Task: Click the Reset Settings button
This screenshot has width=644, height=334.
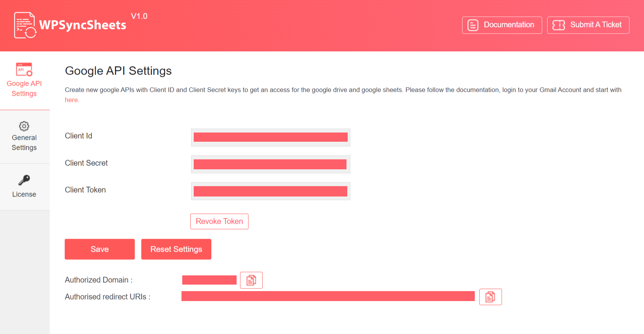Action: (x=176, y=249)
